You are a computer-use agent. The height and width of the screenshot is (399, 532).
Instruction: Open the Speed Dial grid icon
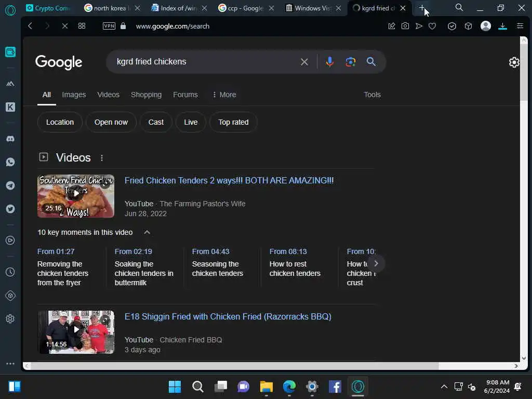click(x=82, y=26)
